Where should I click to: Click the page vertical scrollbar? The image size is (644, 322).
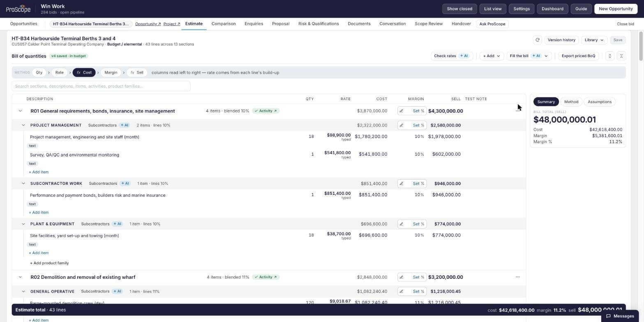coord(641,46)
